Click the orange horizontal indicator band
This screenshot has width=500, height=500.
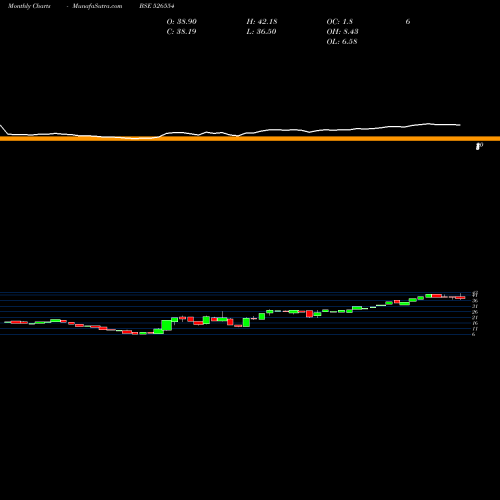click(250, 139)
